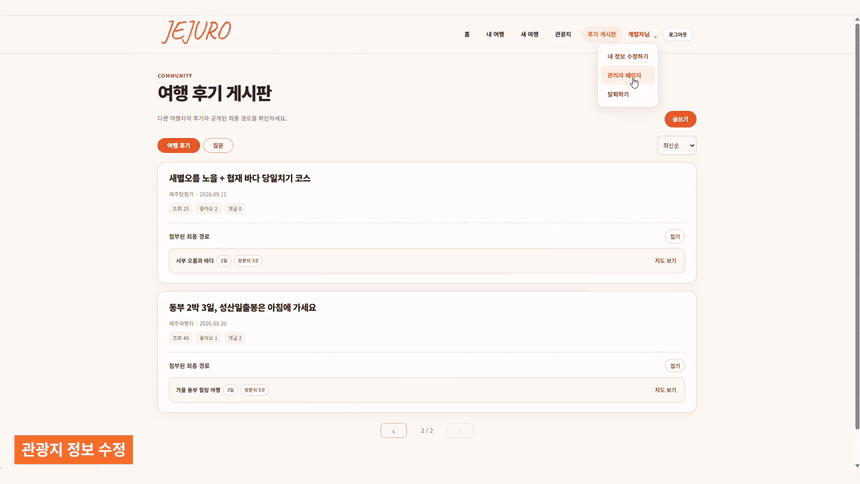
Task: Click the 3일 duration badge
Action: tap(230, 390)
